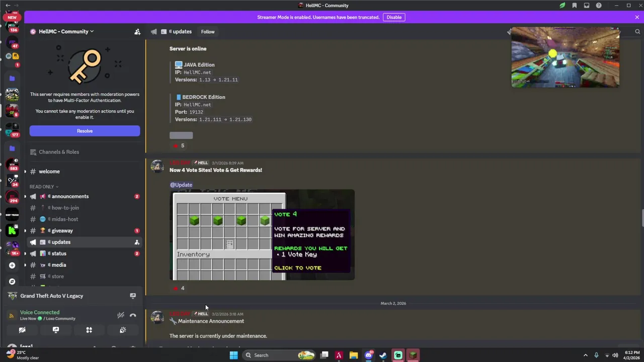The height and width of the screenshot is (362, 644).
Task: Open the status channel
Action: click(84, 253)
